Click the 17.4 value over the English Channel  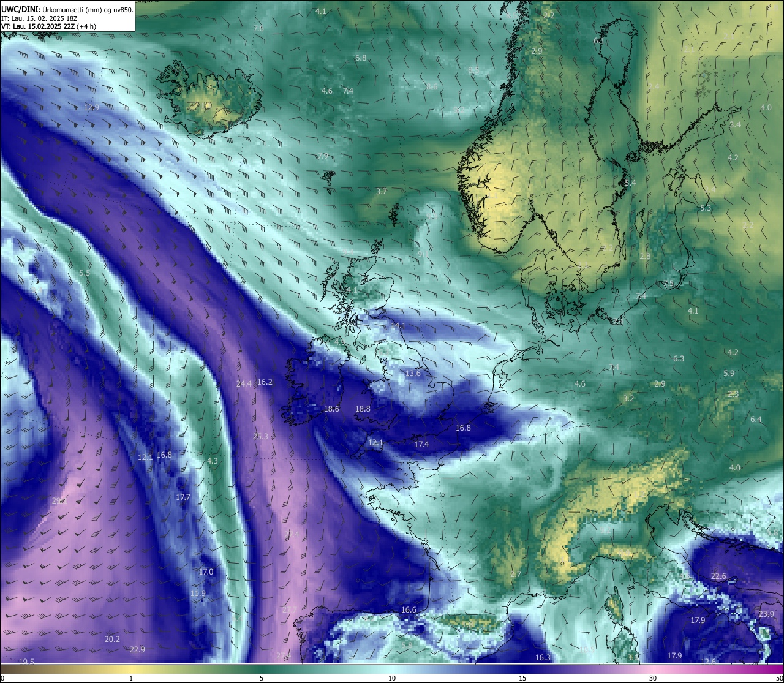(x=421, y=444)
